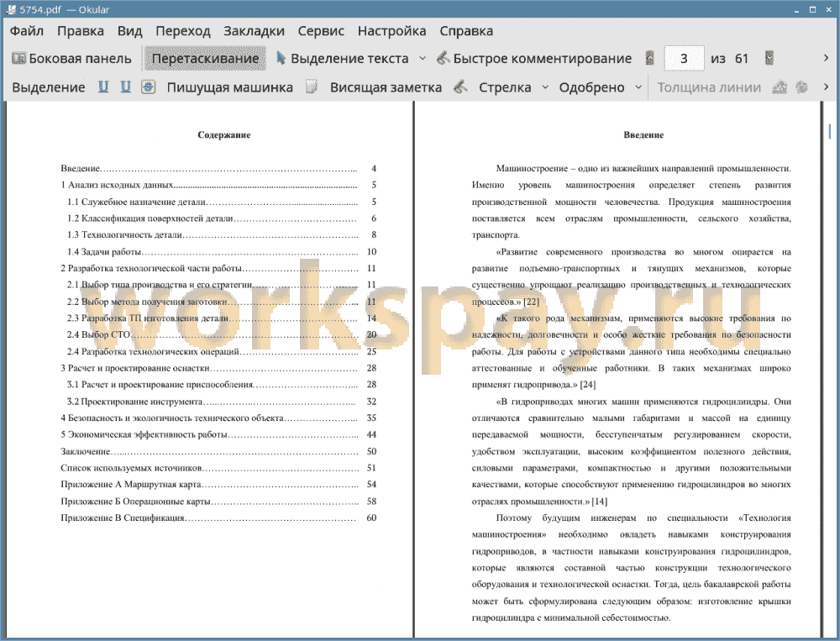The image size is (840, 641).
Task: Click the total page count 61
Action: (742, 59)
